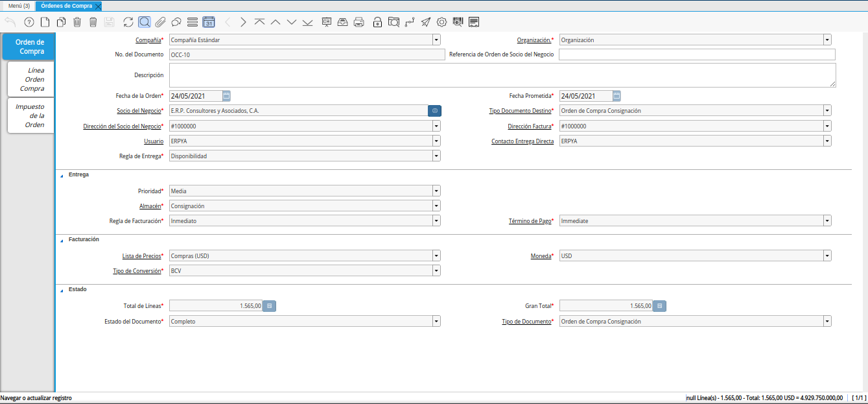Collapse the Facturación section

(x=62, y=240)
